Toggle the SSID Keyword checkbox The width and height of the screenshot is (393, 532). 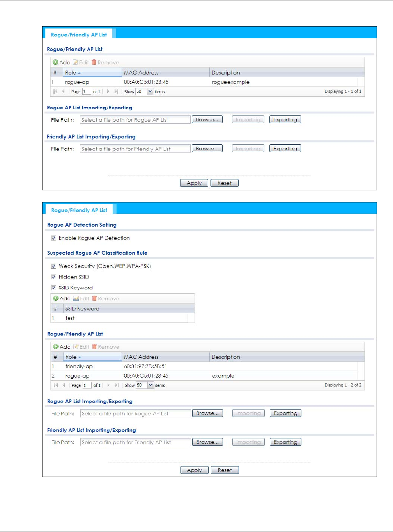(x=53, y=288)
